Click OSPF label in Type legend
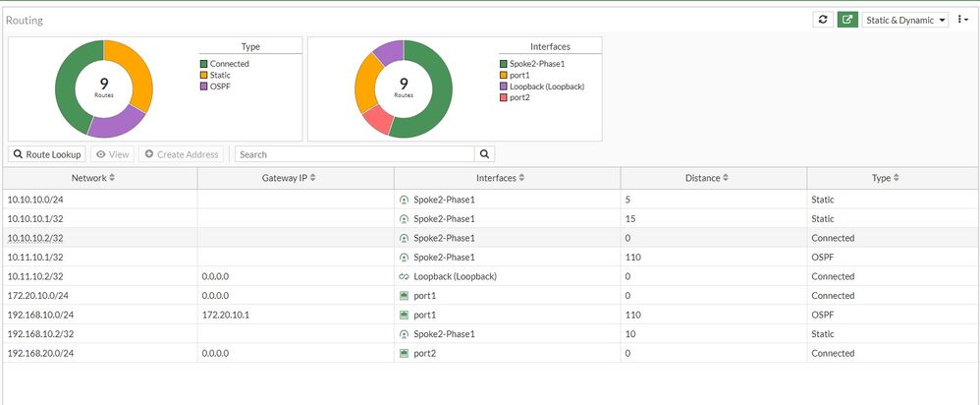This screenshot has width=980, height=405. point(220,87)
